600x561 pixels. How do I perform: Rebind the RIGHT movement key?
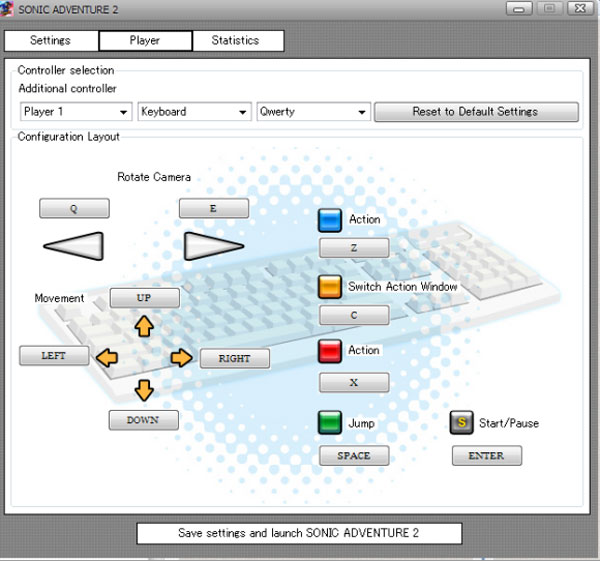click(x=235, y=359)
